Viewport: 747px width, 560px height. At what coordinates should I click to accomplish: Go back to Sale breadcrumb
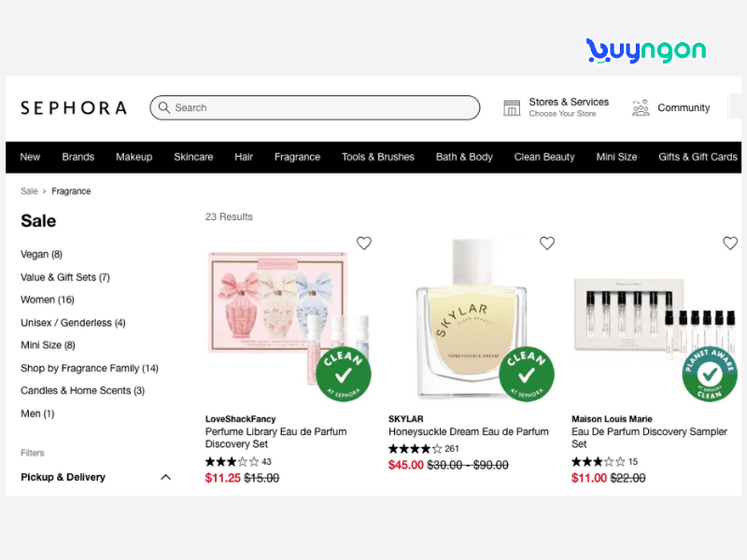(29, 191)
